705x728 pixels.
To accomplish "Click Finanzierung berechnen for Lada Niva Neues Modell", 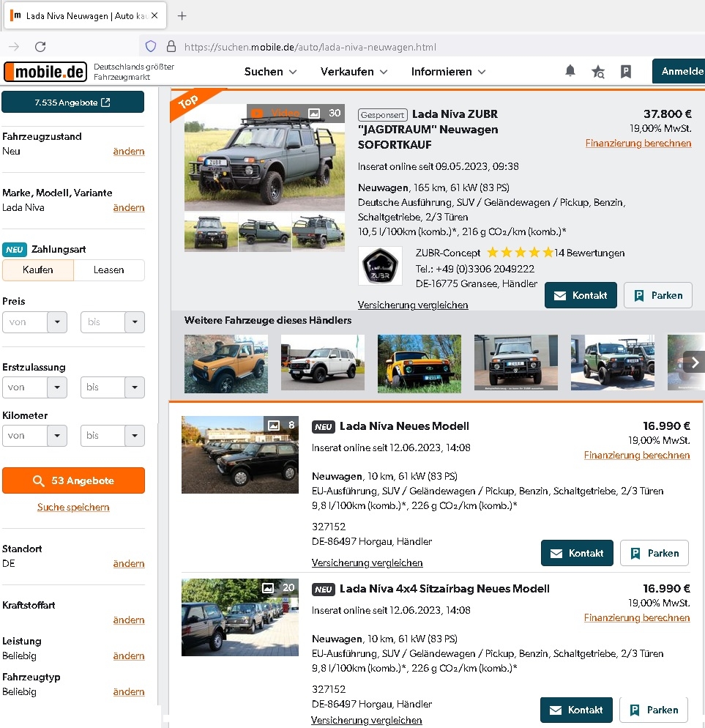I will point(637,455).
